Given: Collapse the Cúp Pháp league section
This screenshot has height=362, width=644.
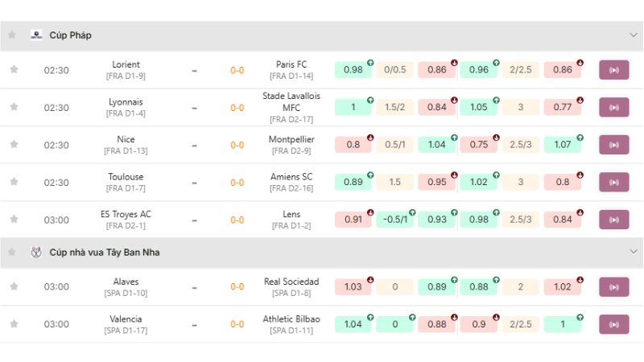Looking at the screenshot, I should [x=633, y=35].
